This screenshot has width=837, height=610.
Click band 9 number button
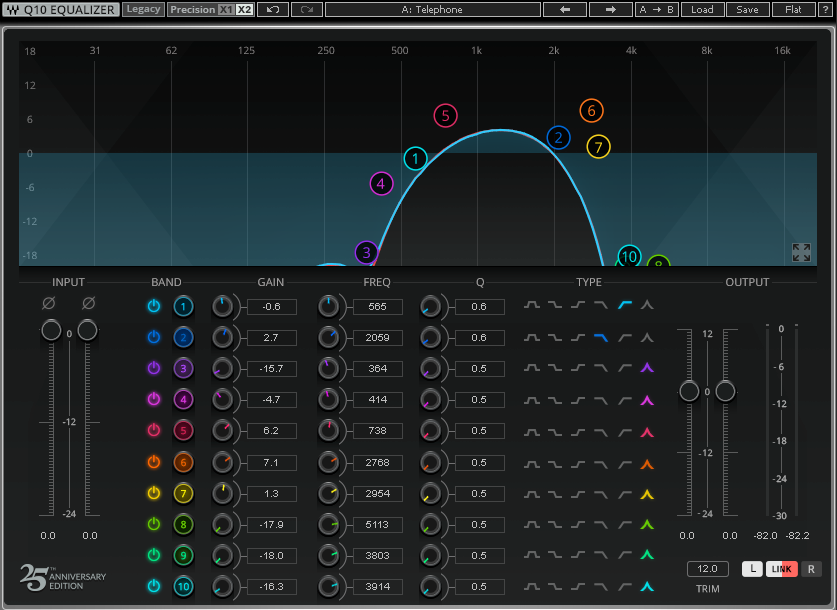coord(183,556)
